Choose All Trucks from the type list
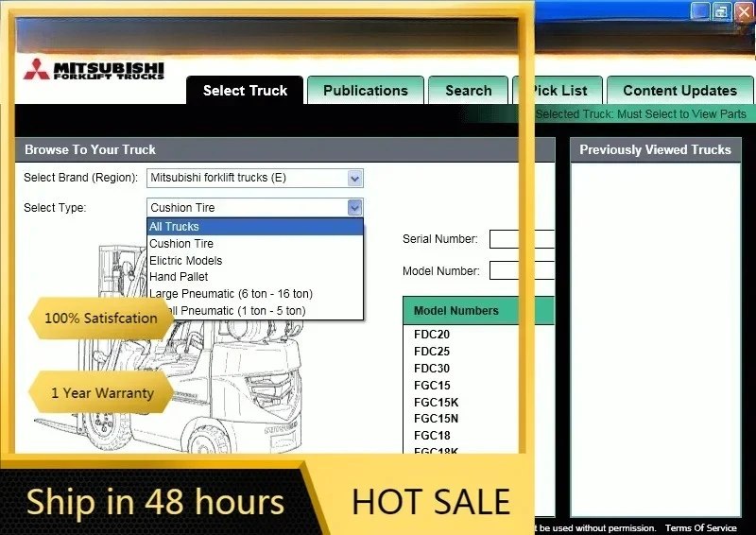 255,226
